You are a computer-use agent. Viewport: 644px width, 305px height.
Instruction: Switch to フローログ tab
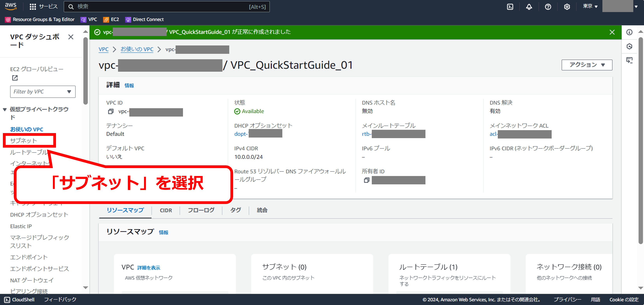(201, 210)
